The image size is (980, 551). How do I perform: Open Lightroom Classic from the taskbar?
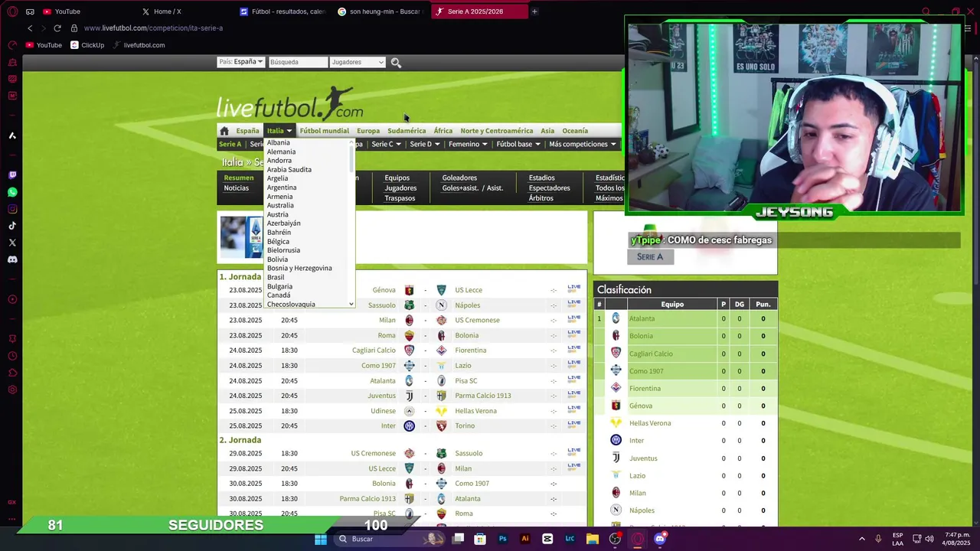tap(570, 539)
